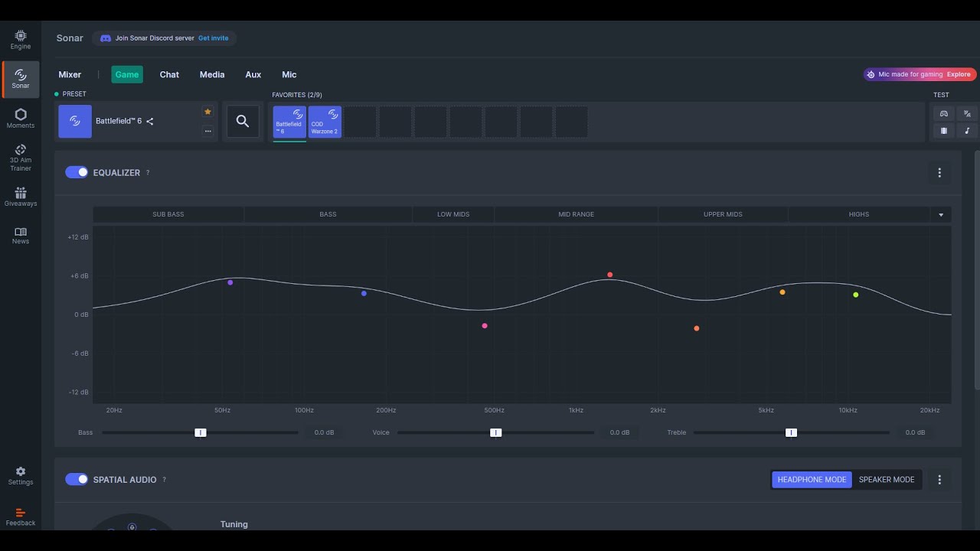Click the Get invite Discord link
980x551 pixels.
[214, 38]
